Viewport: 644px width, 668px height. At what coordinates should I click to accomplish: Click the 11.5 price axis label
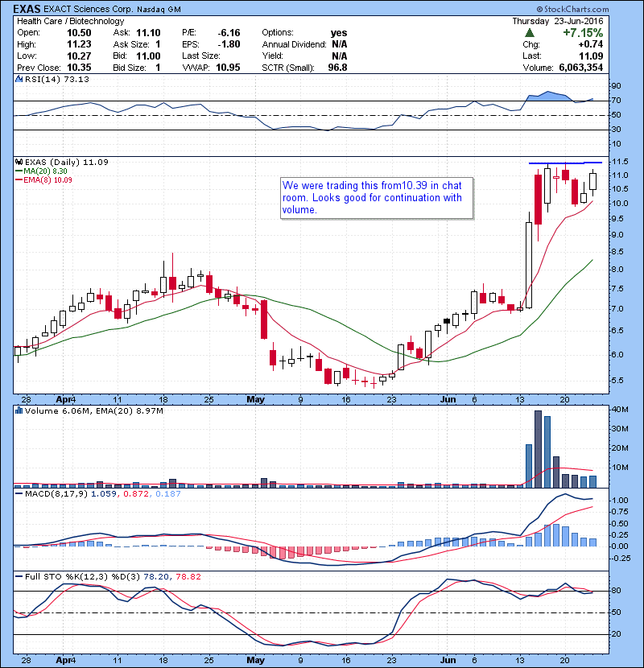[620, 162]
